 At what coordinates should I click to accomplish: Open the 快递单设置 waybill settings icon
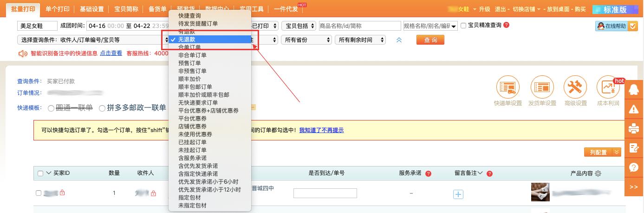(507, 87)
